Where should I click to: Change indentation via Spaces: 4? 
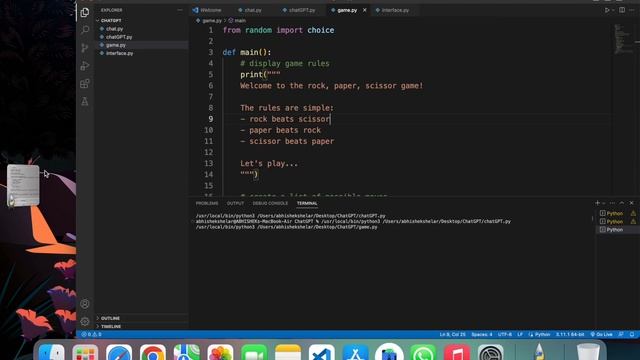pyautogui.click(x=482, y=334)
